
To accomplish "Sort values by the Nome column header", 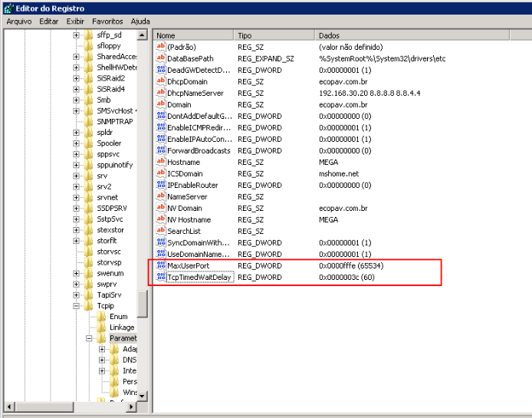I will (x=192, y=35).
